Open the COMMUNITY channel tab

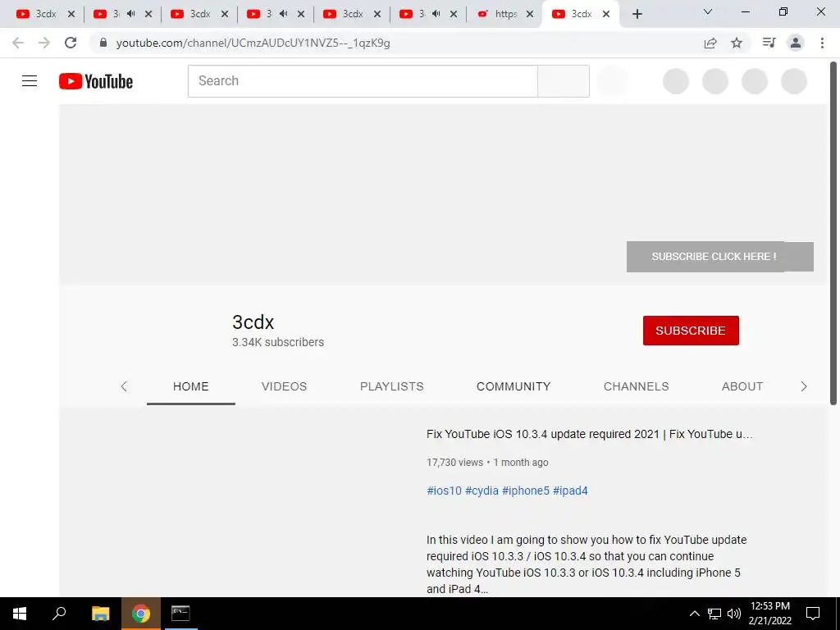tap(514, 386)
